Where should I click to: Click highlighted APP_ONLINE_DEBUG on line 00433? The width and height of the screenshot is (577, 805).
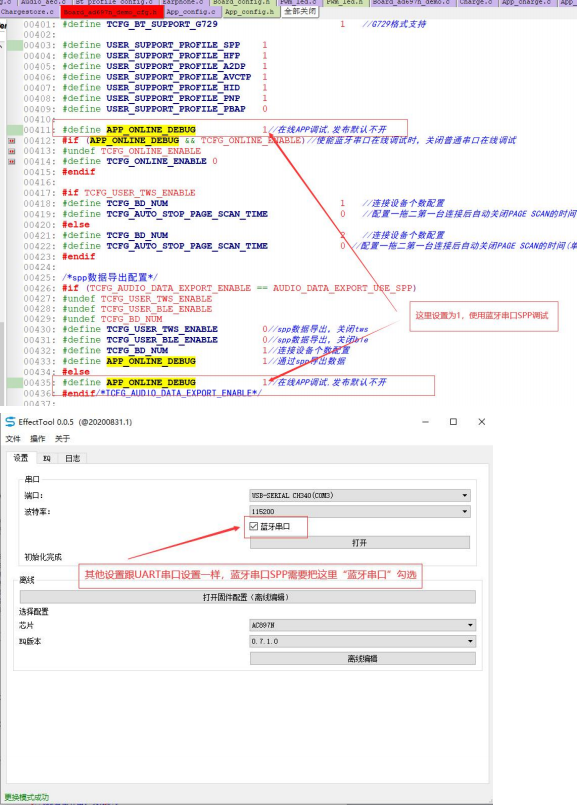151,361
